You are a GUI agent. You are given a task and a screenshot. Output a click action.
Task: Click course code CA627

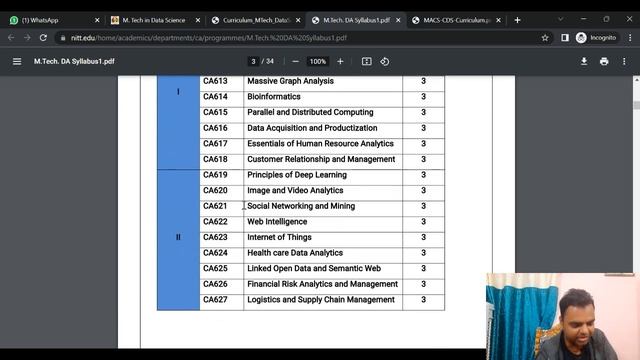215,300
